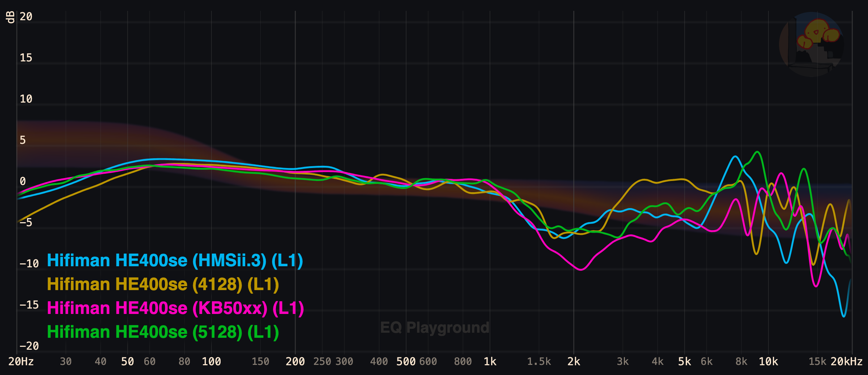
Task: Click the dB unit label on the axis
Action: tap(10, 17)
